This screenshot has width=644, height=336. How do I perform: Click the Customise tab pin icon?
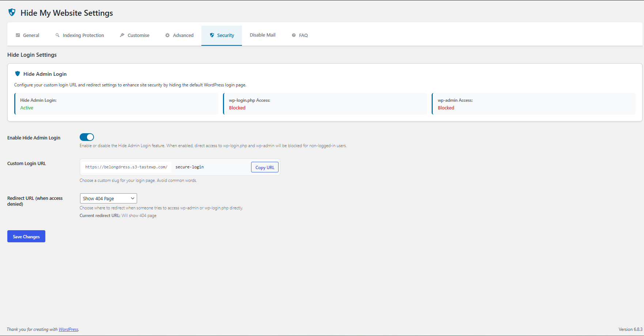(x=122, y=35)
